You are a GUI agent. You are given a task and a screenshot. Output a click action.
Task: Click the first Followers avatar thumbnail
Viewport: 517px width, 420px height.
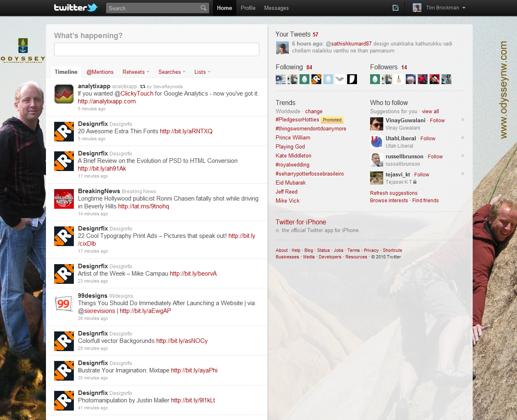click(x=375, y=79)
